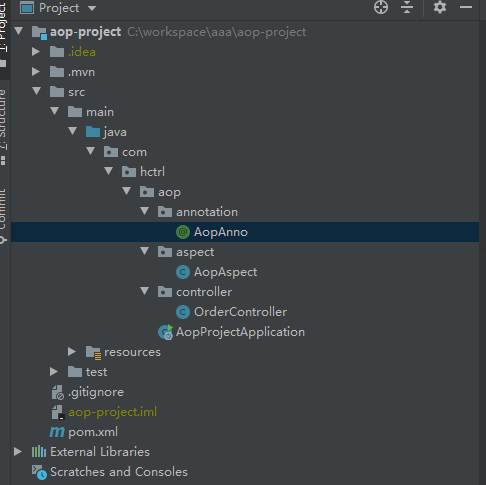This screenshot has height=485, width=486.
Task: Click the resources folder icon
Action: click(93, 353)
